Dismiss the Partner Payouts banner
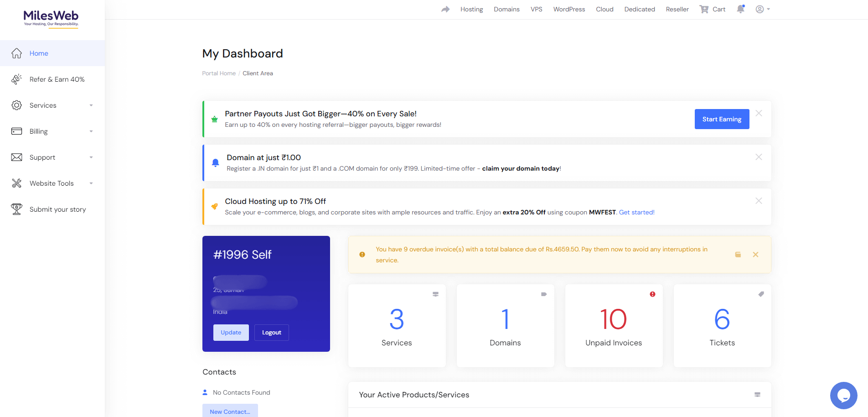This screenshot has width=868, height=417. click(759, 113)
